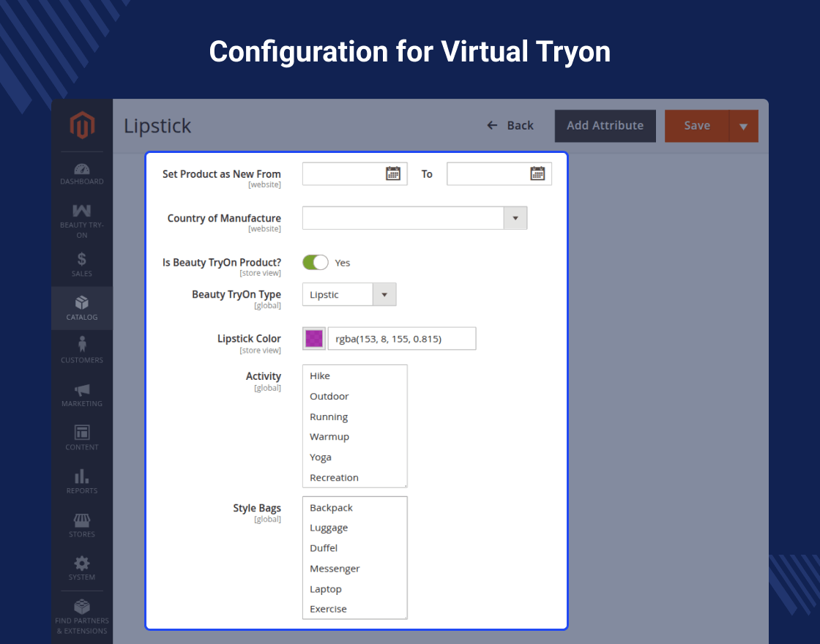The height and width of the screenshot is (644, 820).
Task: Open calendar for New From date
Action: click(x=393, y=173)
